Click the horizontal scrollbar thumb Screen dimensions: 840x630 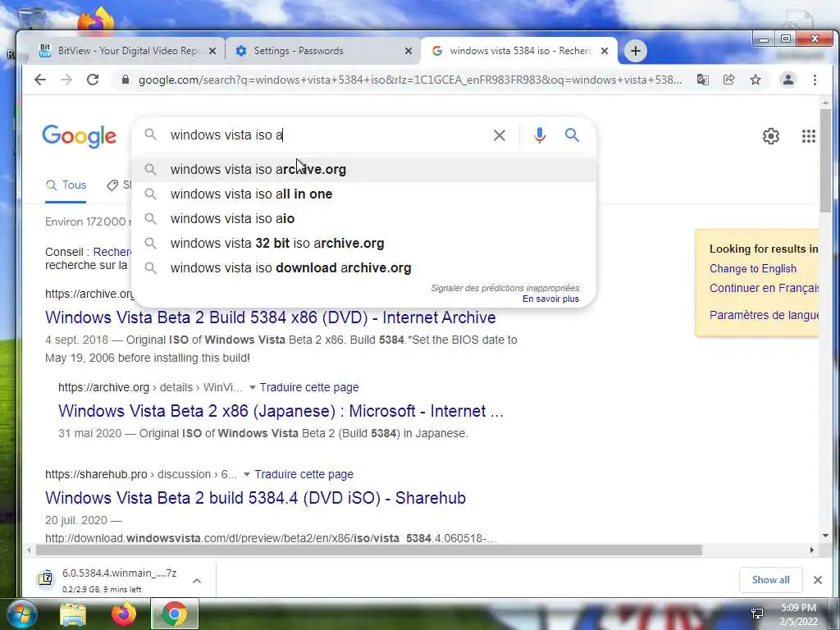369,550
